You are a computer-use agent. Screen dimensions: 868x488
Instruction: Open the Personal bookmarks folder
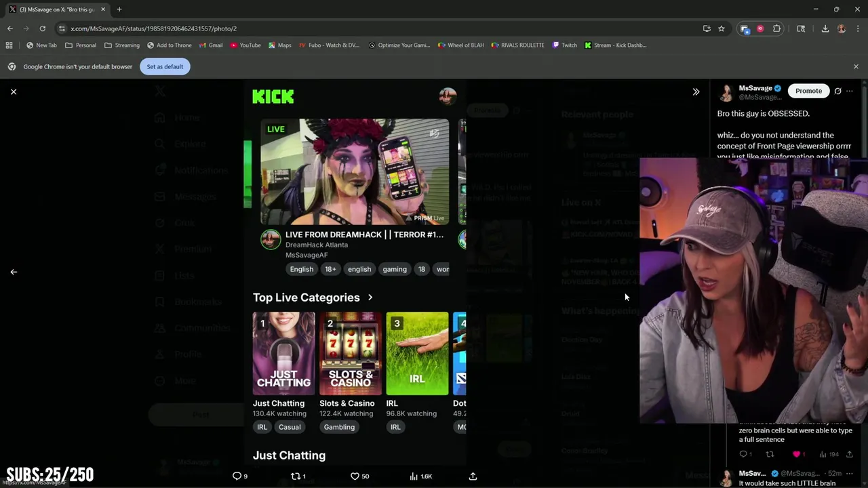(x=81, y=45)
